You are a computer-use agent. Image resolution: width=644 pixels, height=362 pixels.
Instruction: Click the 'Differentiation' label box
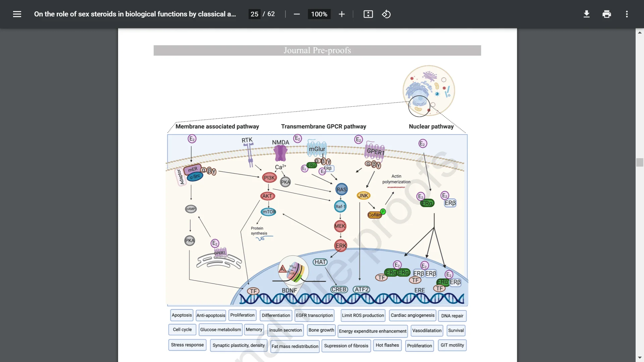tap(276, 315)
